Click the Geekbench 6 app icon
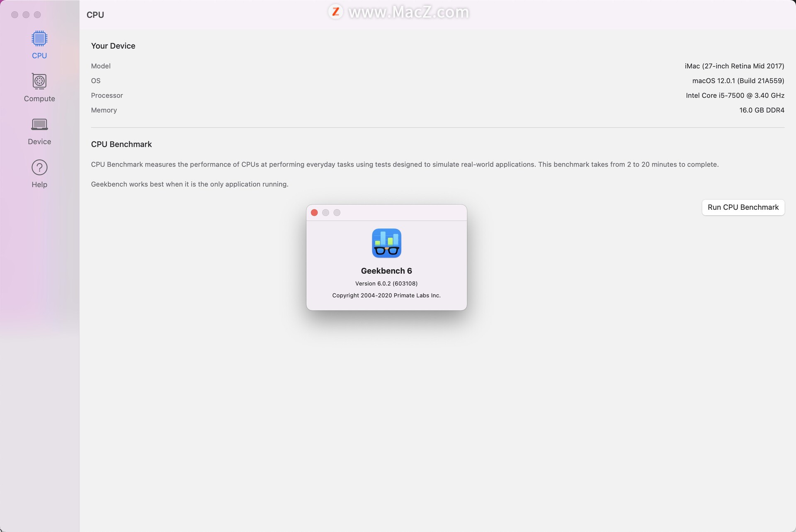796x532 pixels. (386, 243)
